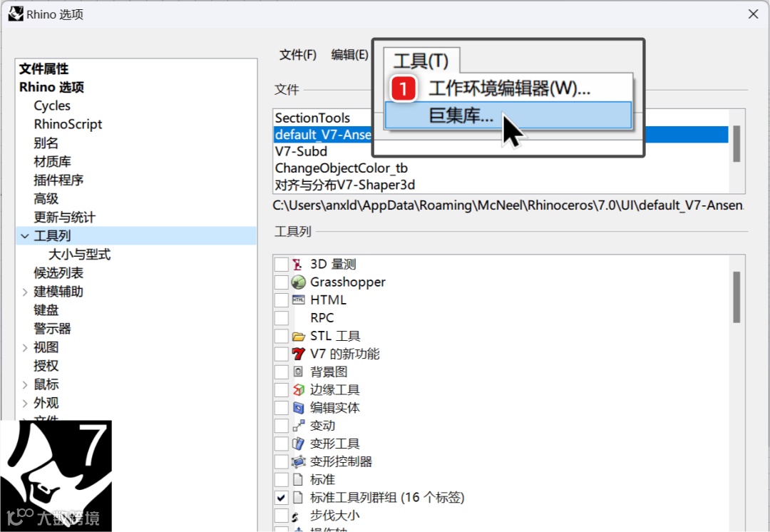Select SectionTools in file list
This screenshot has width=770, height=532.
[x=312, y=118]
